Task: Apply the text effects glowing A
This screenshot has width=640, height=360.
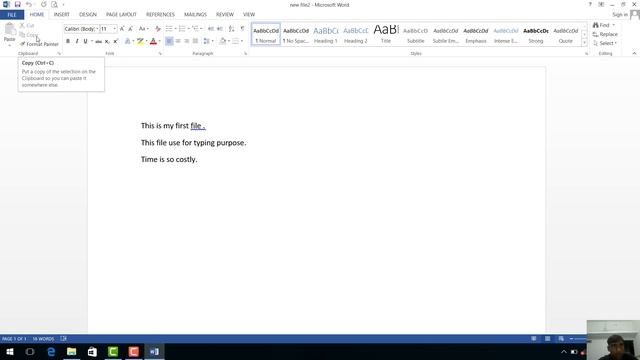Action: (127, 41)
